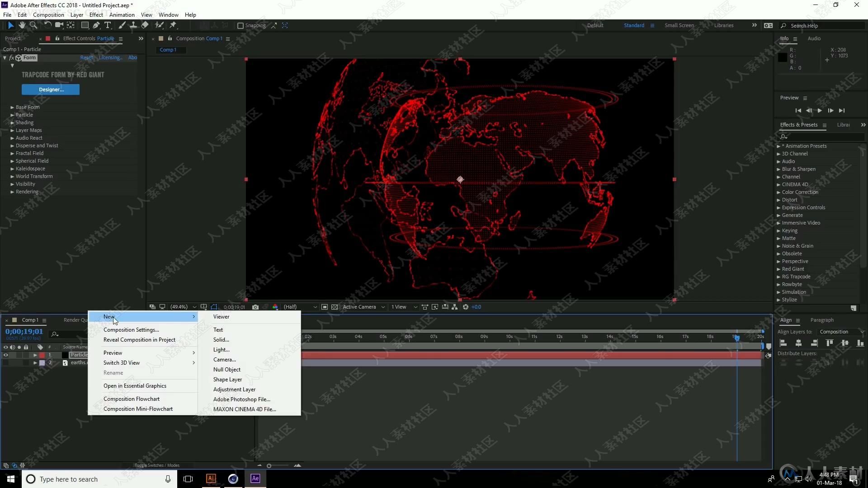The height and width of the screenshot is (488, 868).
Task: Select the Unified Camera tool
Action: coord(59,25)
